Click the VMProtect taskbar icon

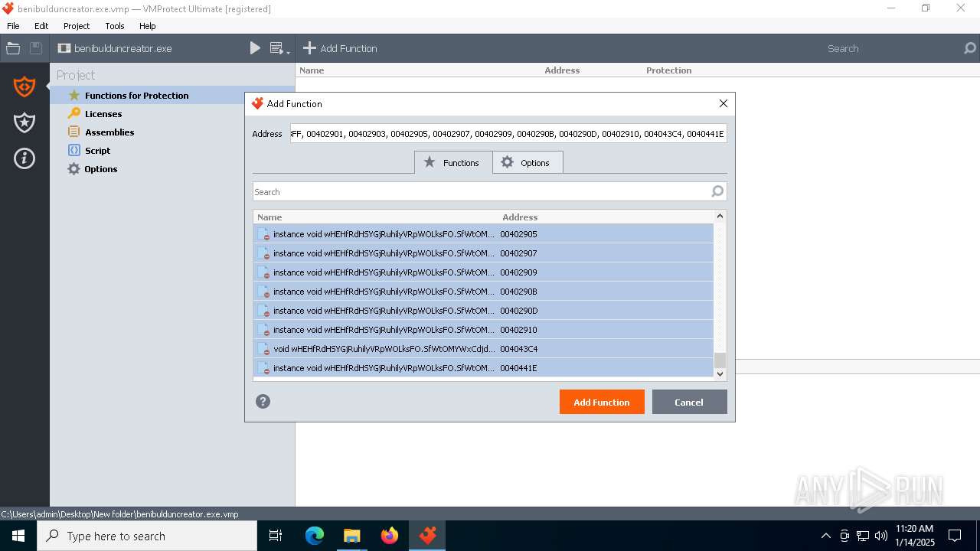[x=427, y=536]
